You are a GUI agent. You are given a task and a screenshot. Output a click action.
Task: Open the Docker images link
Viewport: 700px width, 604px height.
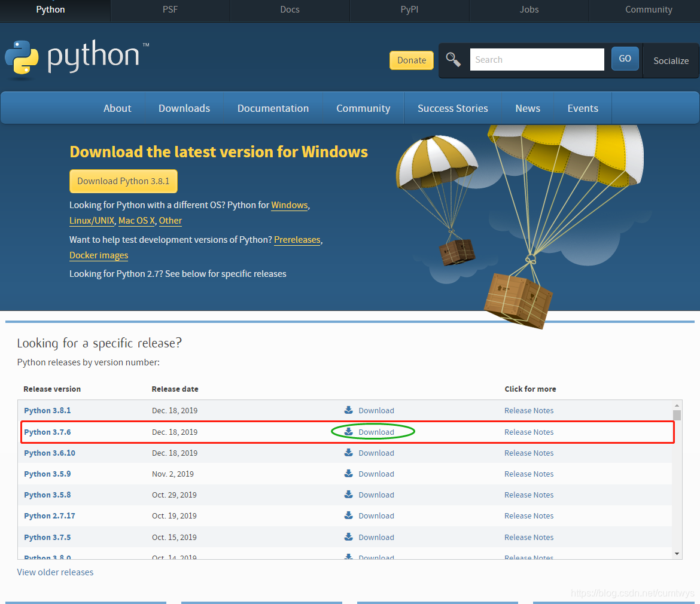[99, 255]
